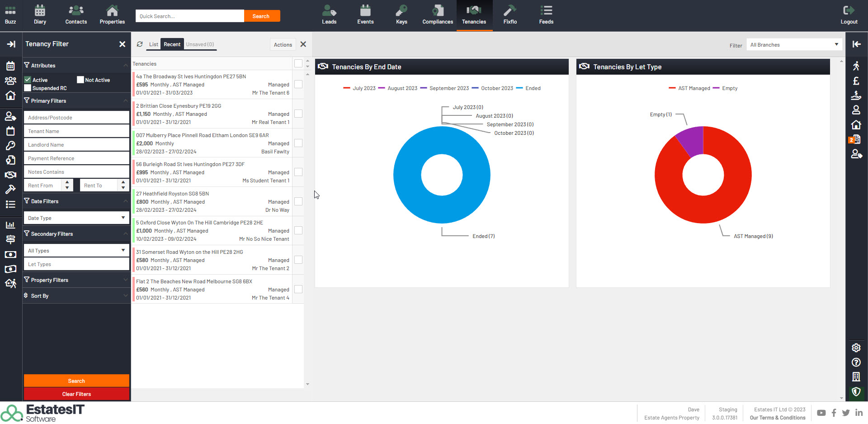Image resolution: width=868 pixels, height=424 pixels.
Task: Open settings gear in right sidebar
Action: (856, 348)
